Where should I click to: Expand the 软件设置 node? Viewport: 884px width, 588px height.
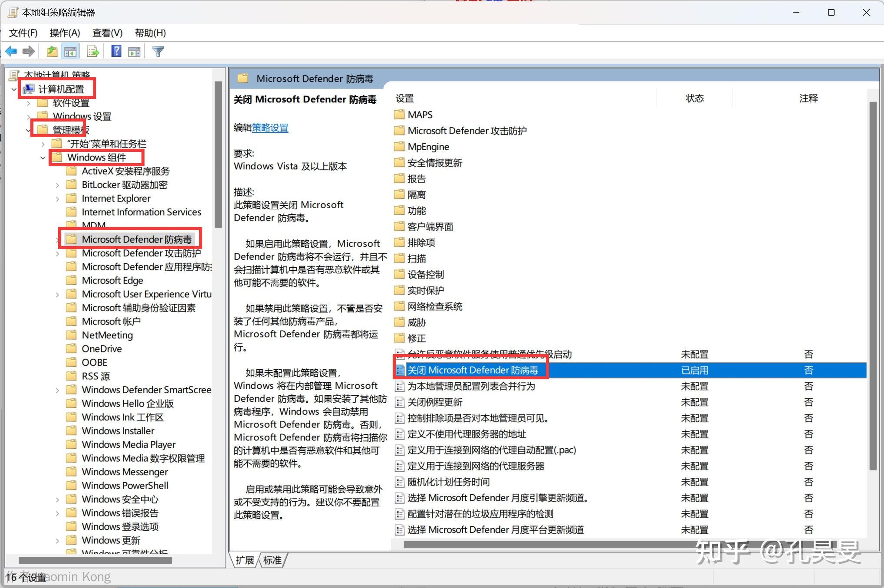click(x=28, y=103)
